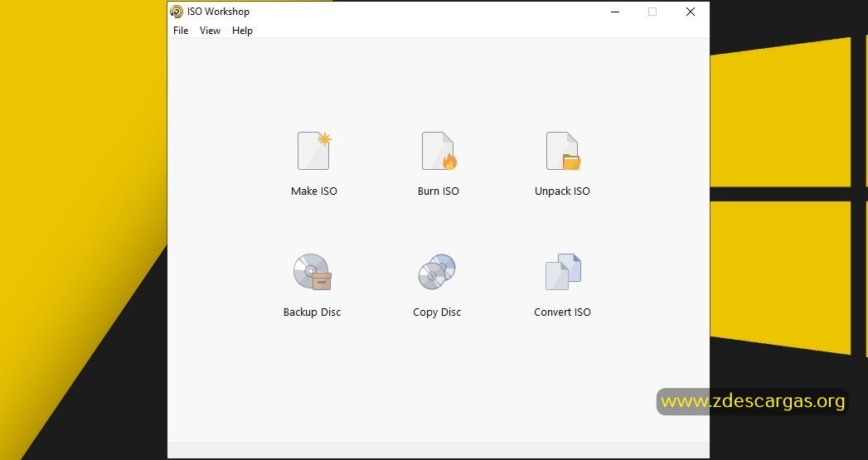Viewport: 868px width, 460px height.
Task: Click the 'Unpack ISO' text label
Action: pos(562,191)
